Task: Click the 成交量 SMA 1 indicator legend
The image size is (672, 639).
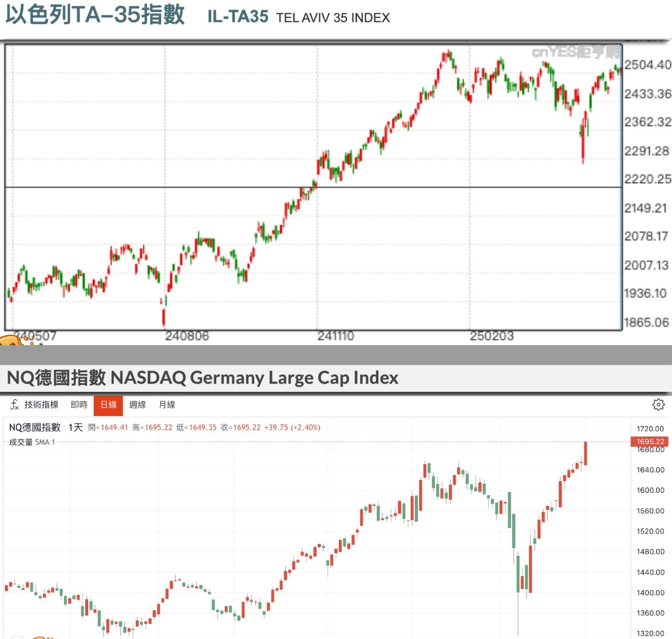Action: point(32,442)
